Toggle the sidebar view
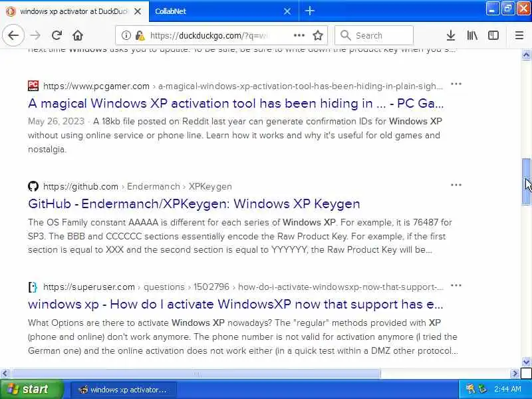This screenshot has height=399, width=532. 493,35
